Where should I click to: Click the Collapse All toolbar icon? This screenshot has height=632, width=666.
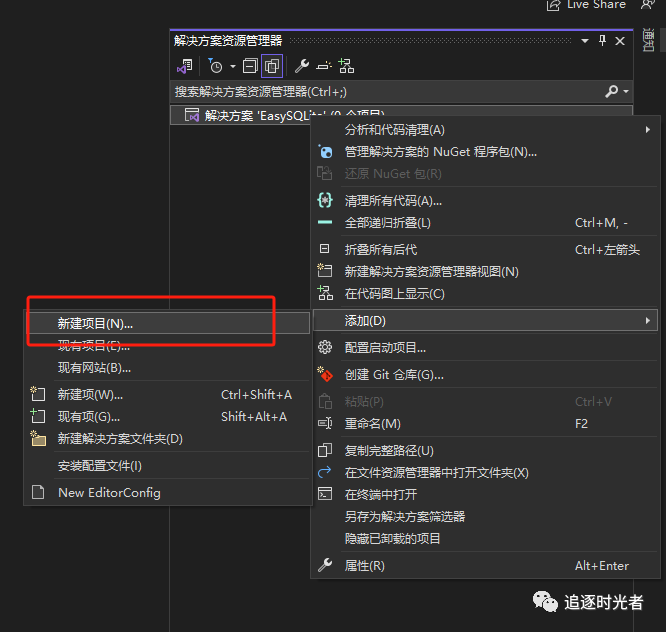point(251,66)
